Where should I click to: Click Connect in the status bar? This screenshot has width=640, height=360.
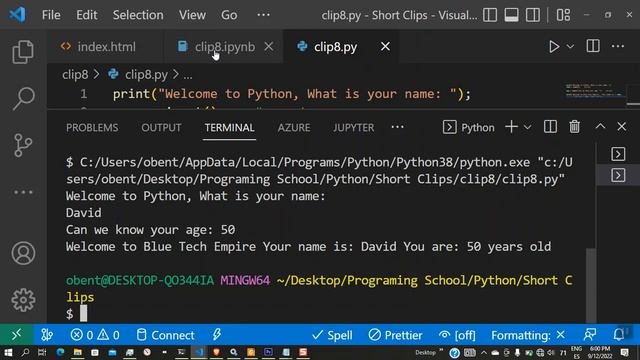tap(165, 335)
